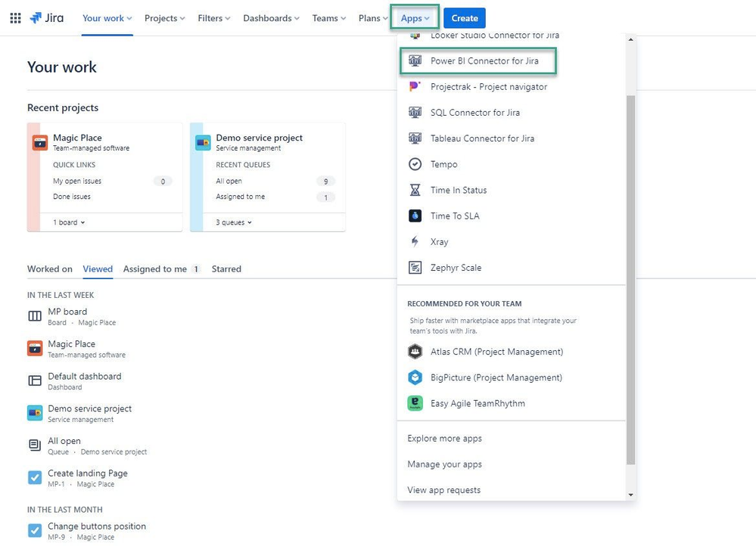756x546 pixels.
Task: Toggle the Apps dropdown menu
Action: tap(415, 18)
